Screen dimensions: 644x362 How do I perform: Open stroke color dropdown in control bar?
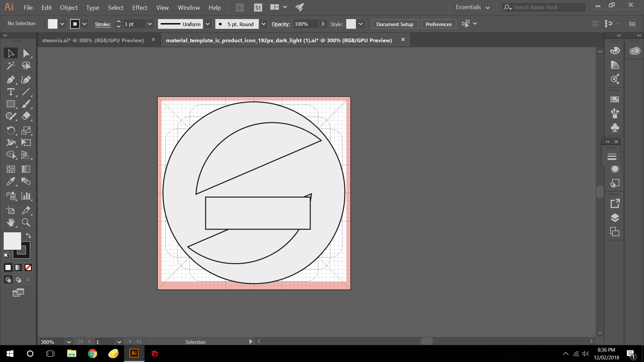(x=85, y=24)
